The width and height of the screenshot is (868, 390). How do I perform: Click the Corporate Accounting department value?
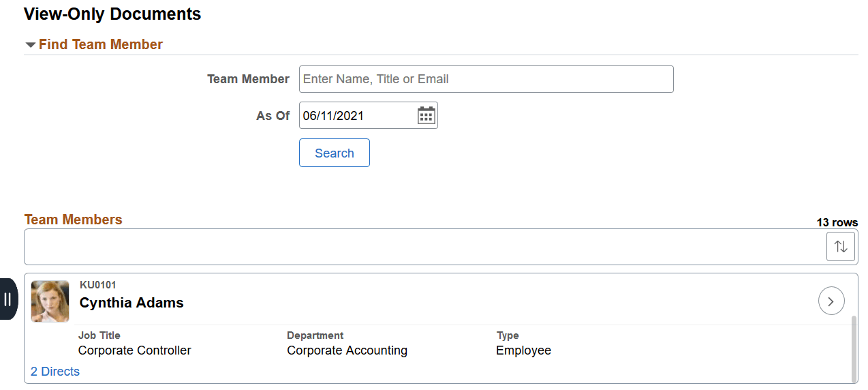coord(347,350)
